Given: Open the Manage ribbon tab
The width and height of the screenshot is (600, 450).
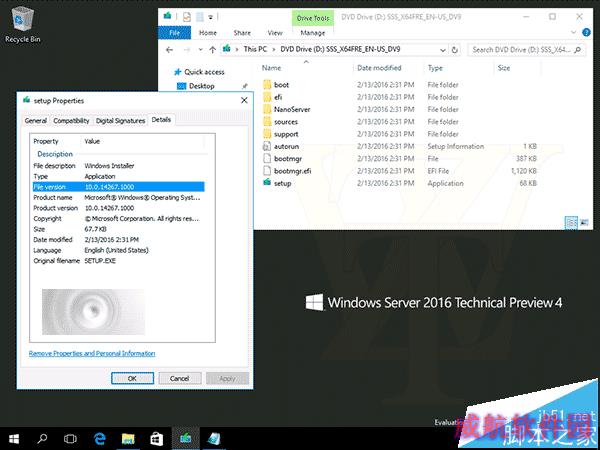Looking at the screenshot, I should pos(313,33).
